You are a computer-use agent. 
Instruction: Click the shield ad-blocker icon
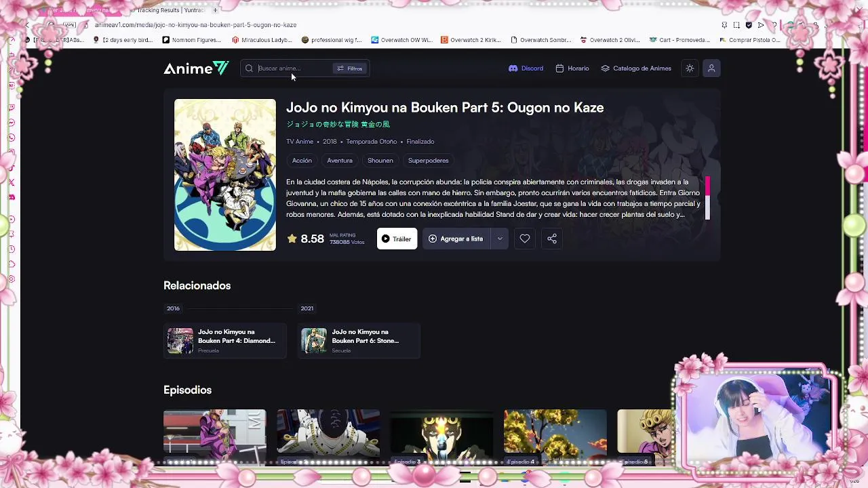[x=749, y=25]
